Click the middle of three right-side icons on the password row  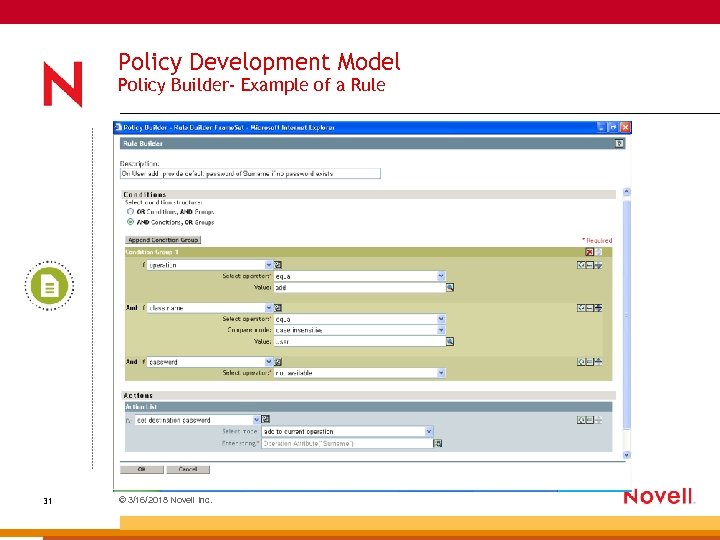pos(590,362)
